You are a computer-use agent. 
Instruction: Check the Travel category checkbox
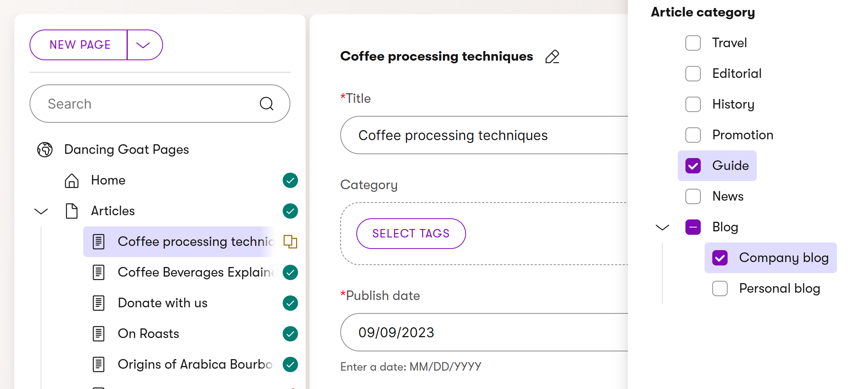(693, 43)
